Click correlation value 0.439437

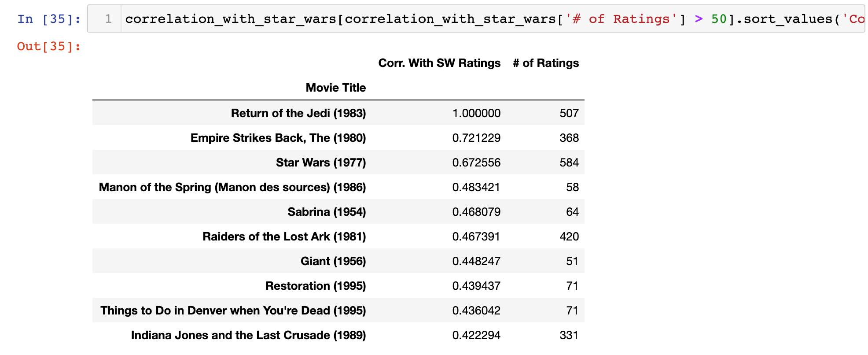[476, 286]
